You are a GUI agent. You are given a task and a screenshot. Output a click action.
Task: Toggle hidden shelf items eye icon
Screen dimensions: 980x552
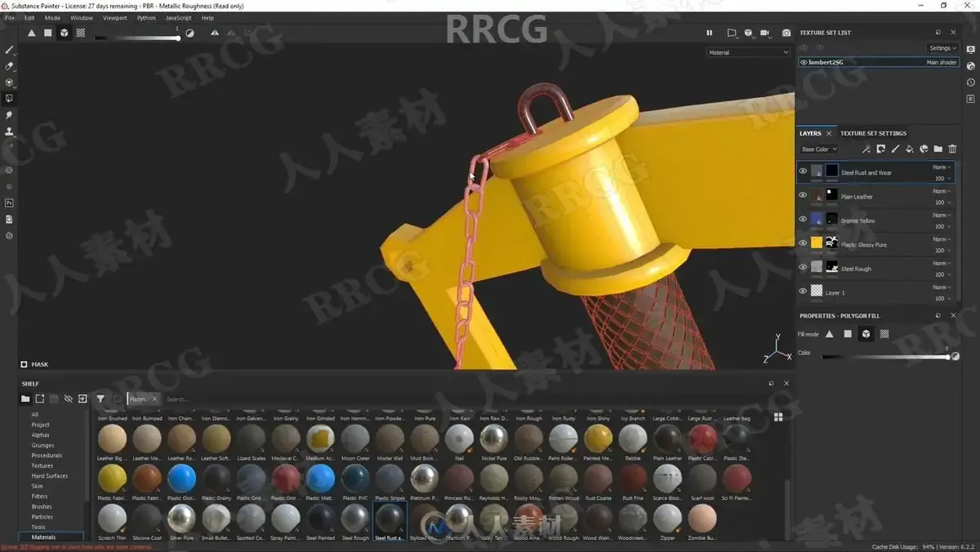click(x=69, y=399)
